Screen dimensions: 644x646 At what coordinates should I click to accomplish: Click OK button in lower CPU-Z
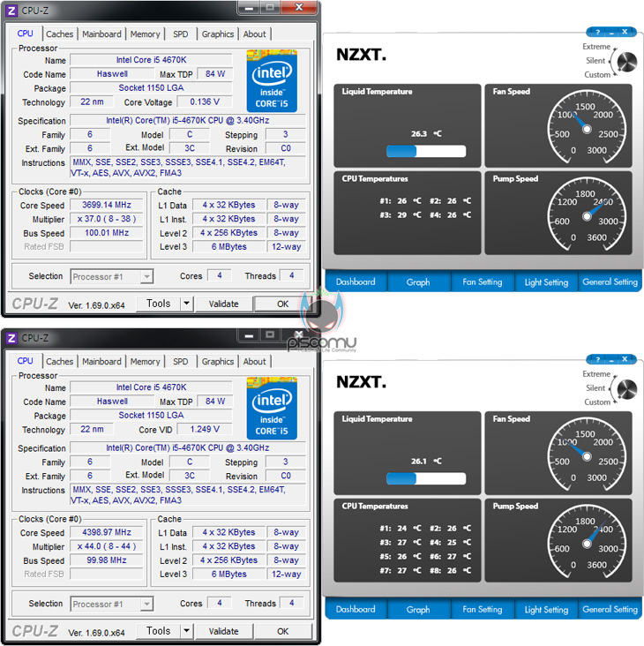coord(283,631)
